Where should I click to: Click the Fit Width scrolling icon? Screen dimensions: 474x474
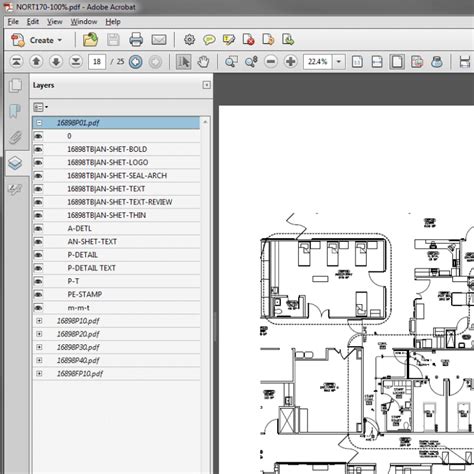pos(377,62)
